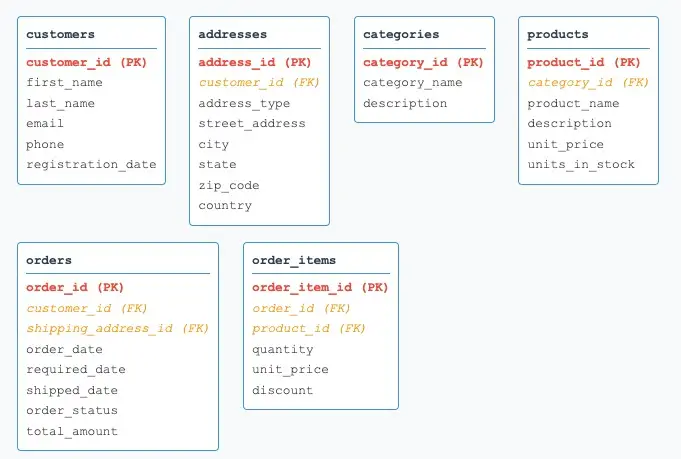The height and width of the screenshot is (459, 681).
Task: Click the addresses table title
Action: pos(232,34)
